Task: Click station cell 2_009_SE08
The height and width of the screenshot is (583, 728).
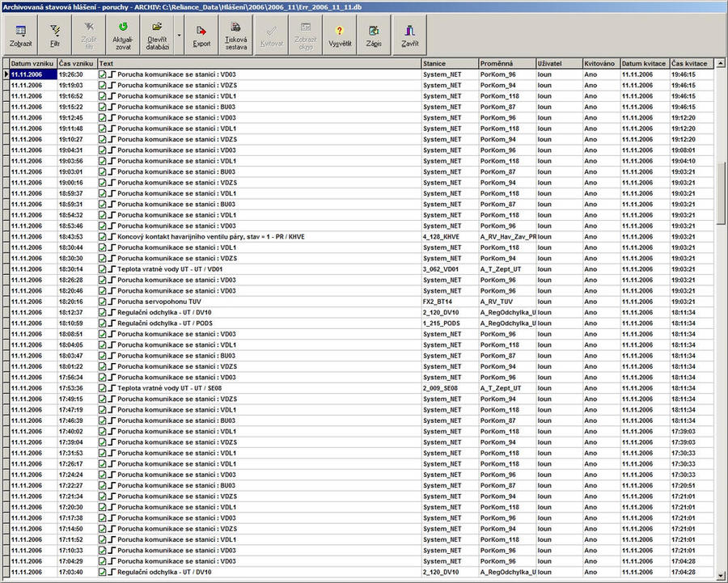Action: pos(450,388)
